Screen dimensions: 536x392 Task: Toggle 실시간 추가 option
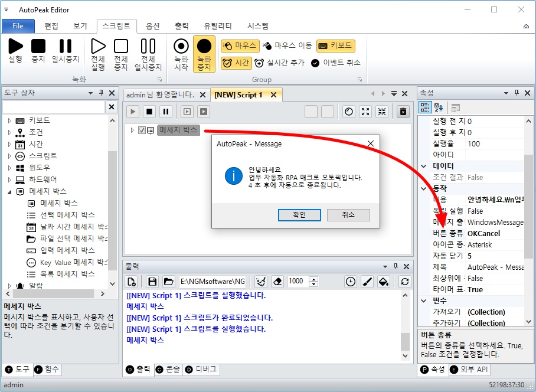coord(280,63)
